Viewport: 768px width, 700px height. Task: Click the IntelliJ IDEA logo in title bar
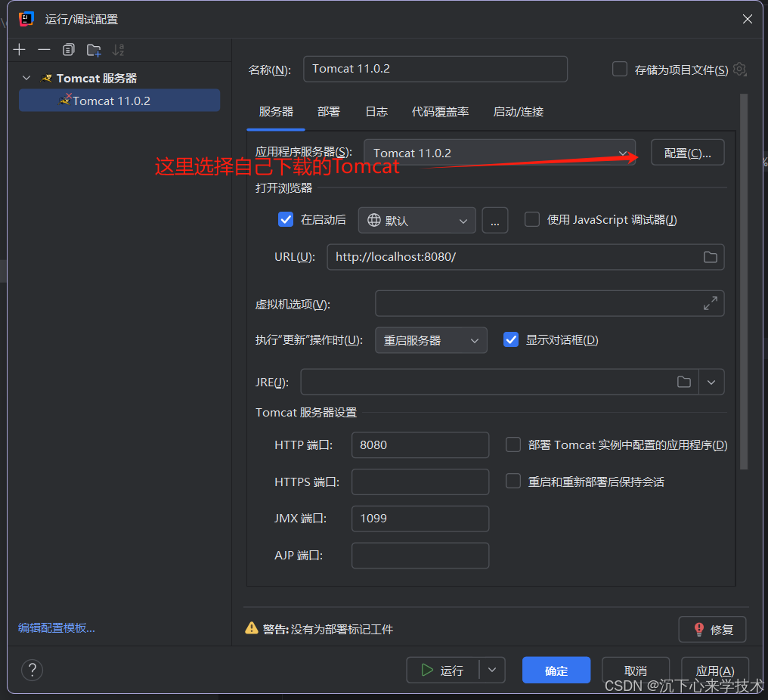coord(26,19)
